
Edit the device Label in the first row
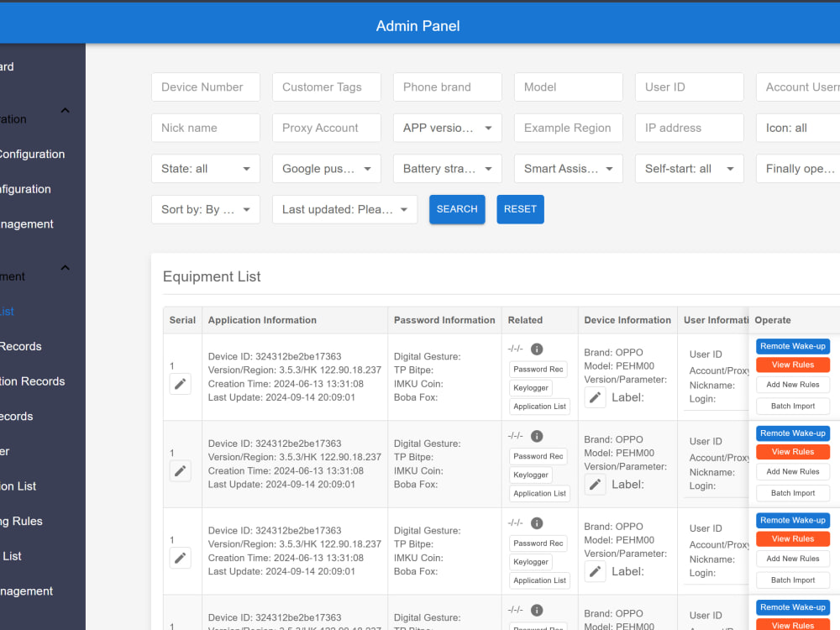click(595, 397)
